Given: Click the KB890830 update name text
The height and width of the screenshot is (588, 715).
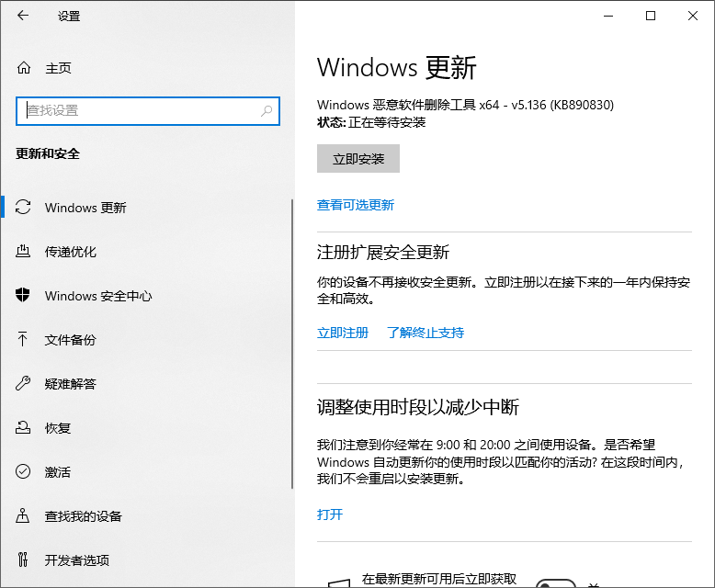Looking at the screenshot, I should (x=466, y=105).
